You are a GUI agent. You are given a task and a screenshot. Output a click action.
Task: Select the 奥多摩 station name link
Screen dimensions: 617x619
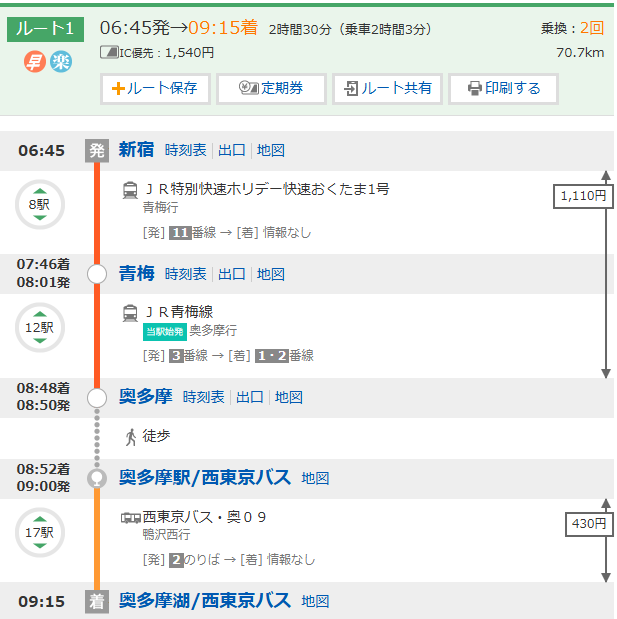point(147,396)
